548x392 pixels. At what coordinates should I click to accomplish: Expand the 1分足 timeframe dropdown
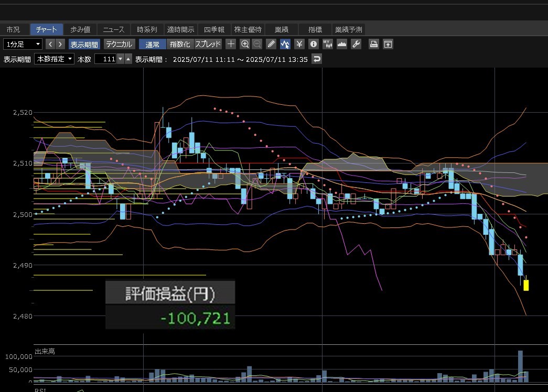(23, 44)
